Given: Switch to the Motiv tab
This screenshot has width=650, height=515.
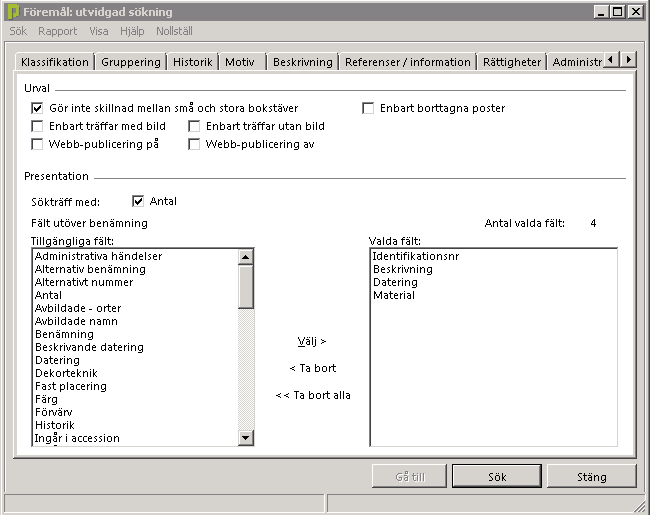Looking at the screenshot, I should (240, 62).
